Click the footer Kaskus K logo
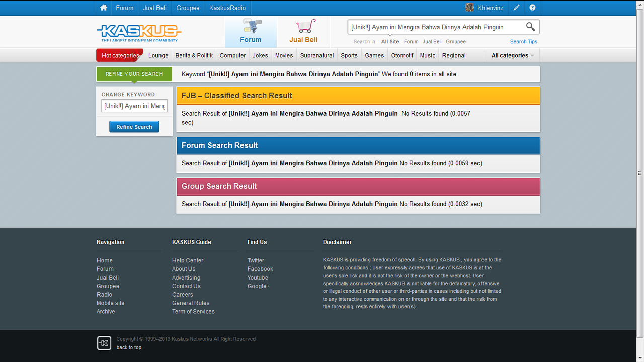644x362 pixels. 104,343
